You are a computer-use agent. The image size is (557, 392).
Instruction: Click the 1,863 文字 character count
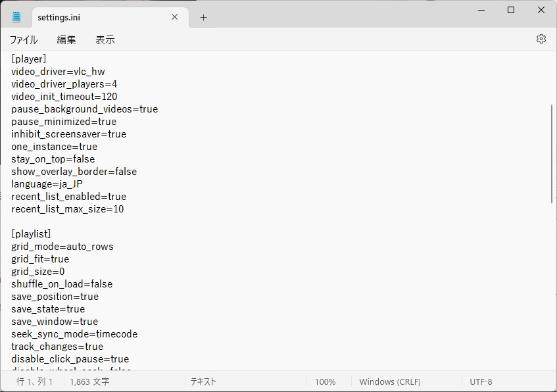[x=90, y=381]
